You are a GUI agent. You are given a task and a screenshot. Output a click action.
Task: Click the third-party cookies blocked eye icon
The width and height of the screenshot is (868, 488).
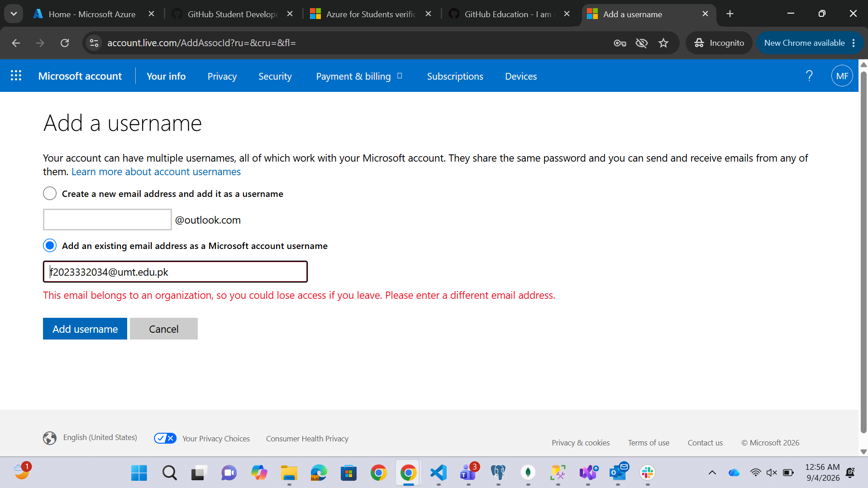pyautogui.click(x=642, y=43)
